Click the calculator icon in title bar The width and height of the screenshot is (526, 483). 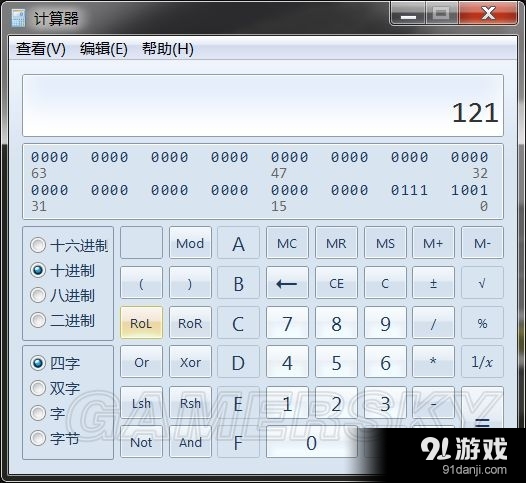click(x=18, y=18)
